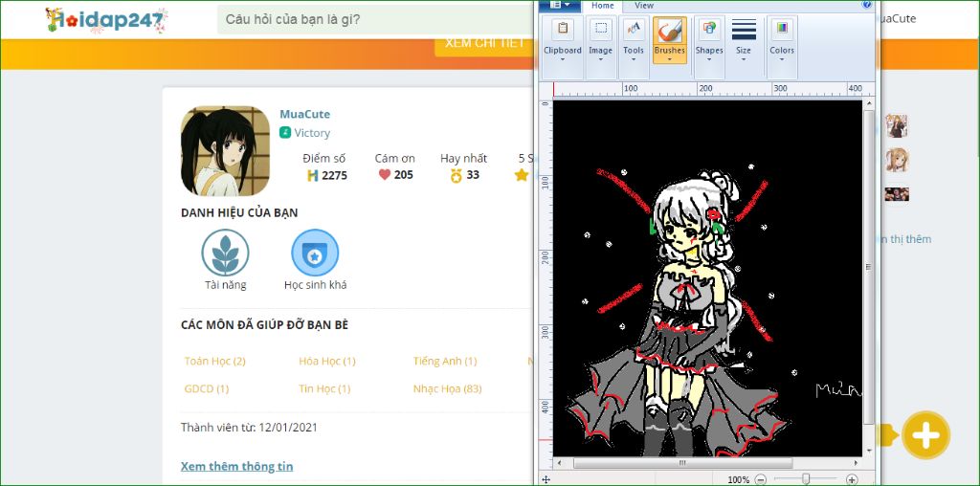This screenshot has width=980, height=486.
Task: Focus the 'Câu hỏi của bạn là gì?' search field
Action: point(377,19)
